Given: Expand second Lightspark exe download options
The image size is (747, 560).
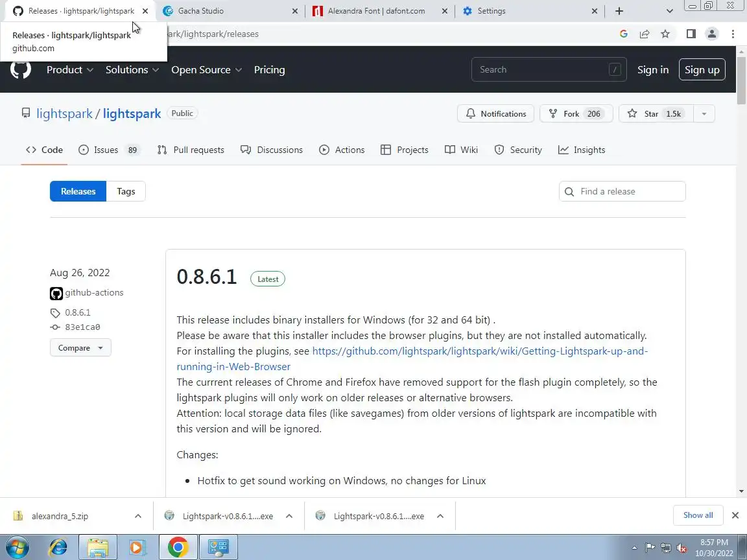Looking at the screenshot, I should pyautogui.click(x=440, y=516).
